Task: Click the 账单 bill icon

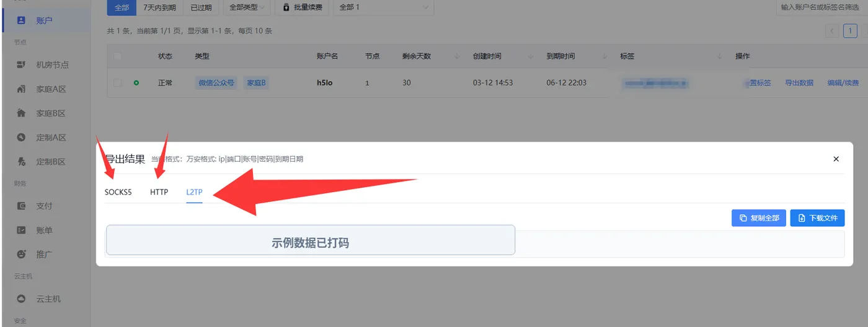Action: click(21, 230)
